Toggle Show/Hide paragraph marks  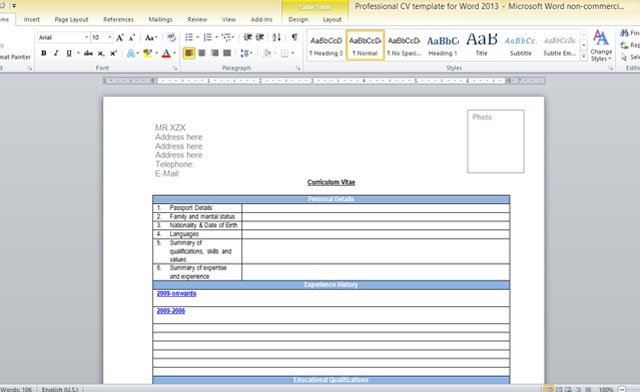coord(294,37)
